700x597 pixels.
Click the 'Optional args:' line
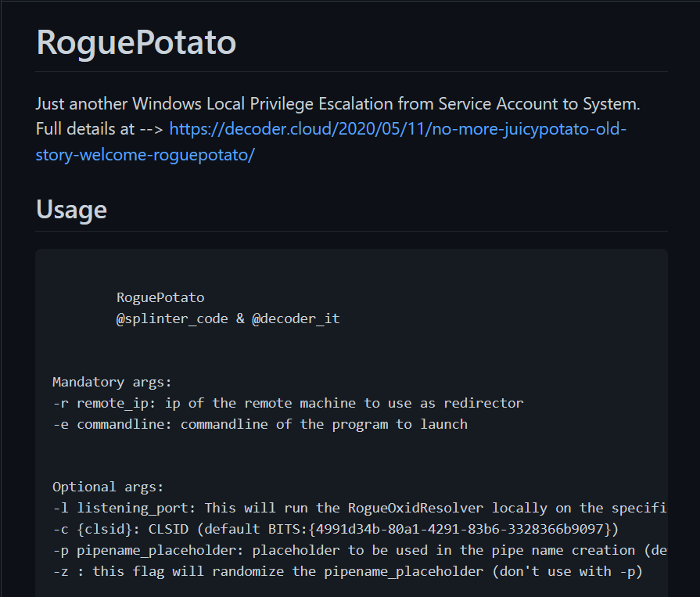click(108, 487)
